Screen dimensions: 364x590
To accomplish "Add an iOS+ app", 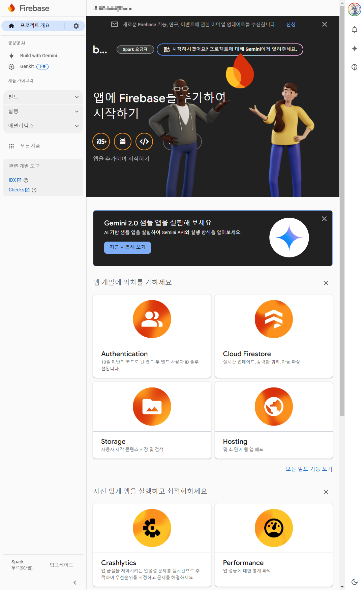I will (x=101, y=142).
